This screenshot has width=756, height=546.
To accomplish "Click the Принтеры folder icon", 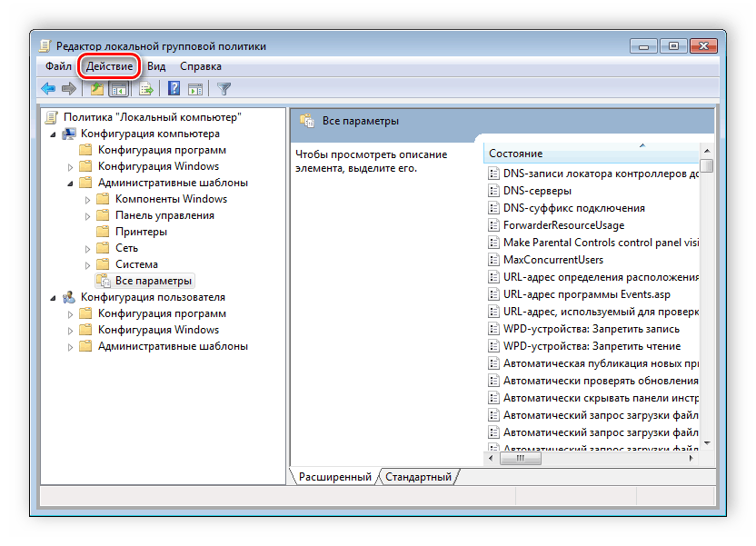I will (102, 232).
